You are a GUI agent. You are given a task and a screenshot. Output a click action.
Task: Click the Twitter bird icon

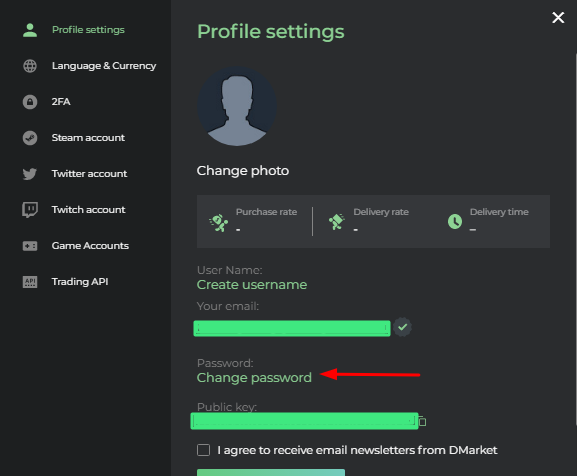[30, 174]
